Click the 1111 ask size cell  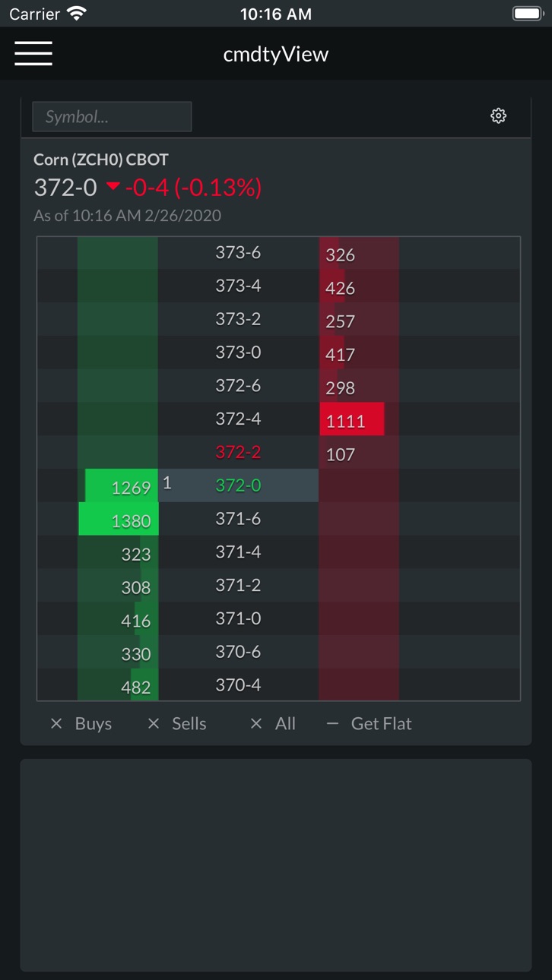pos(352,419)
